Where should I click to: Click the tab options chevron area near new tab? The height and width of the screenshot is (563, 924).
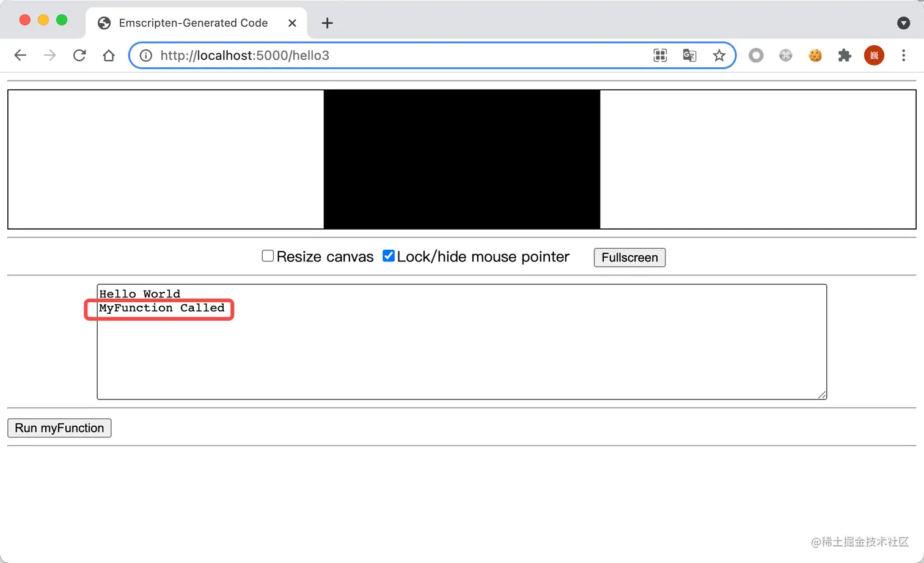pos(904,23)
